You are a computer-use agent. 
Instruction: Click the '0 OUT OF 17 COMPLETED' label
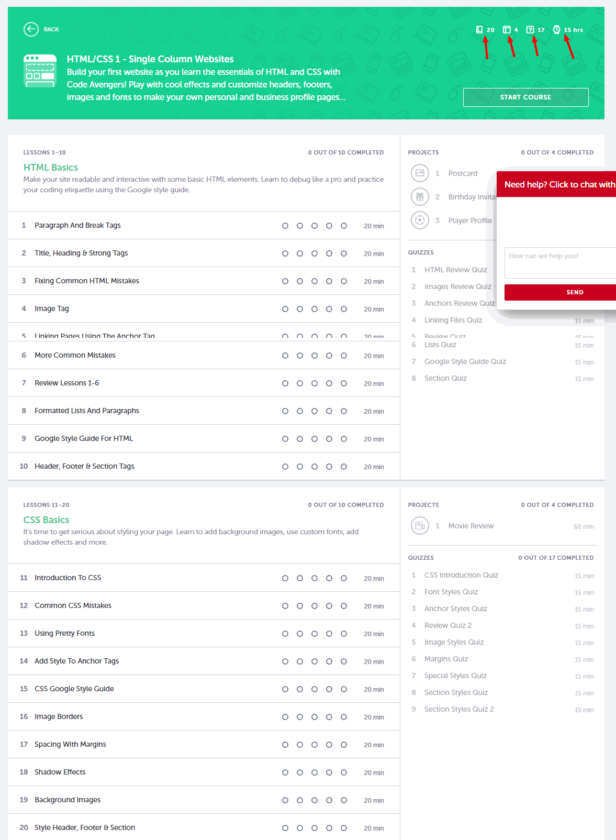[x=556, y=558]
